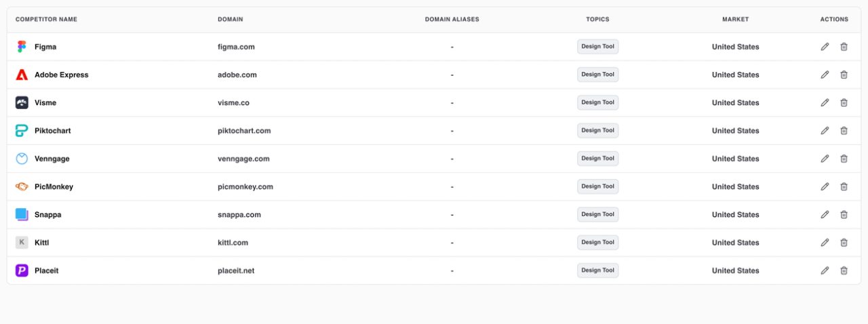Remove Snappa with the trash icon
The width and height of the screenshot is (868, 324).
[x=844, y=214]
